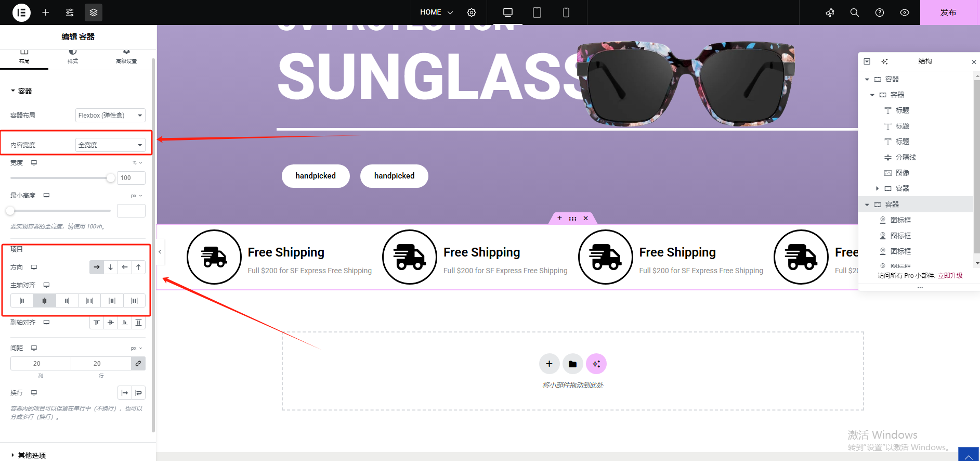Set direction to column downward arrow
Screen dimensions: 980x461
tap(111, 267)
